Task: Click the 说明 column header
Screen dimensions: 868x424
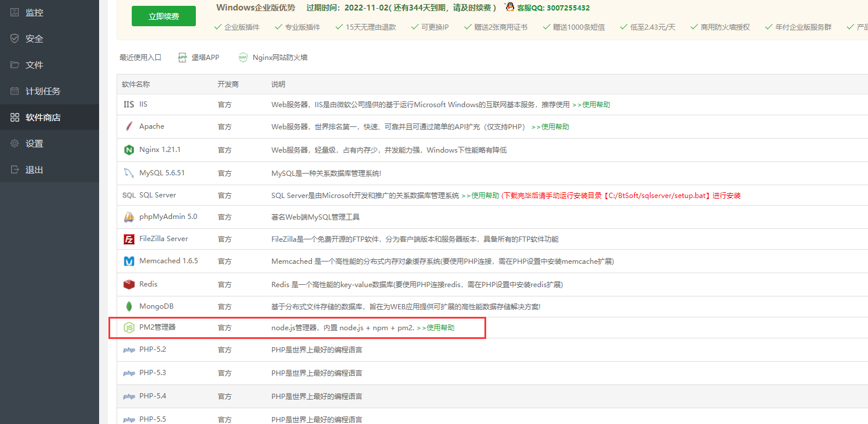Action: (x=278, y=84)
